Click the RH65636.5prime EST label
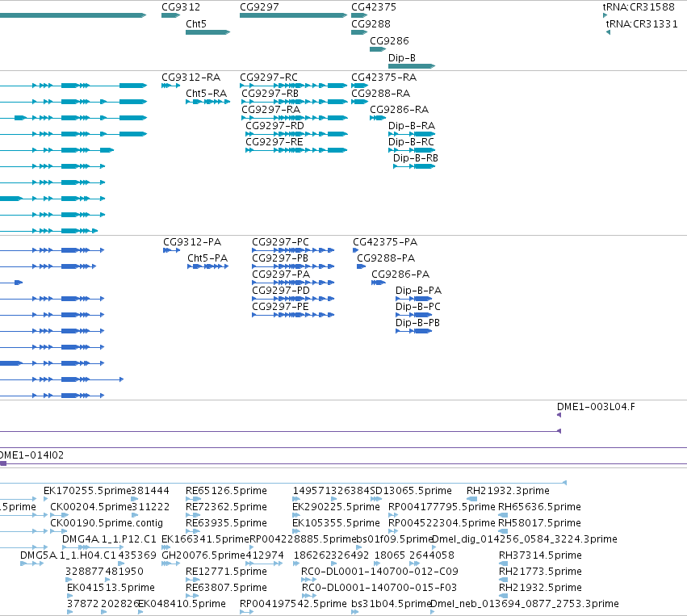The image size is (687, 616). pos(540,507)
